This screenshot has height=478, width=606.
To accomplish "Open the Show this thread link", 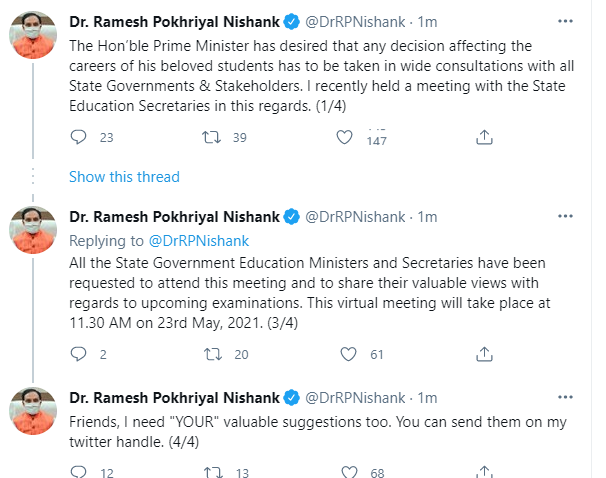I will pos(124,177).
